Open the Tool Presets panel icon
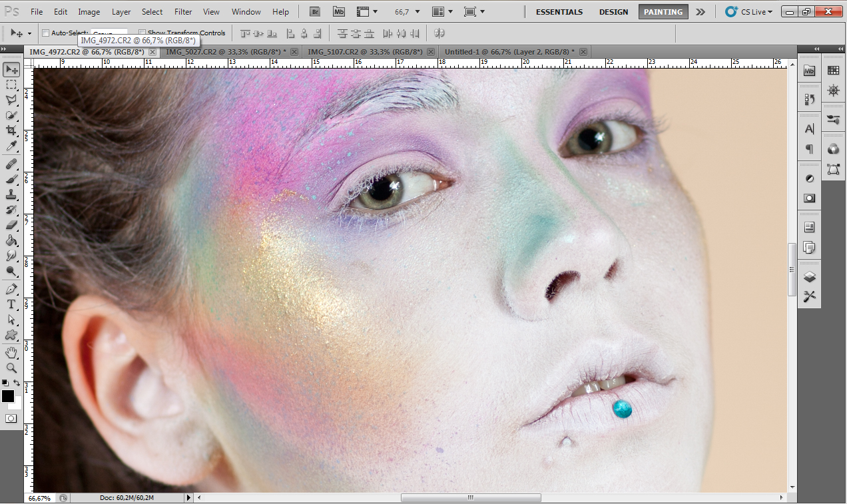This screenshot has width=847, height=504. tap(810, 296)
